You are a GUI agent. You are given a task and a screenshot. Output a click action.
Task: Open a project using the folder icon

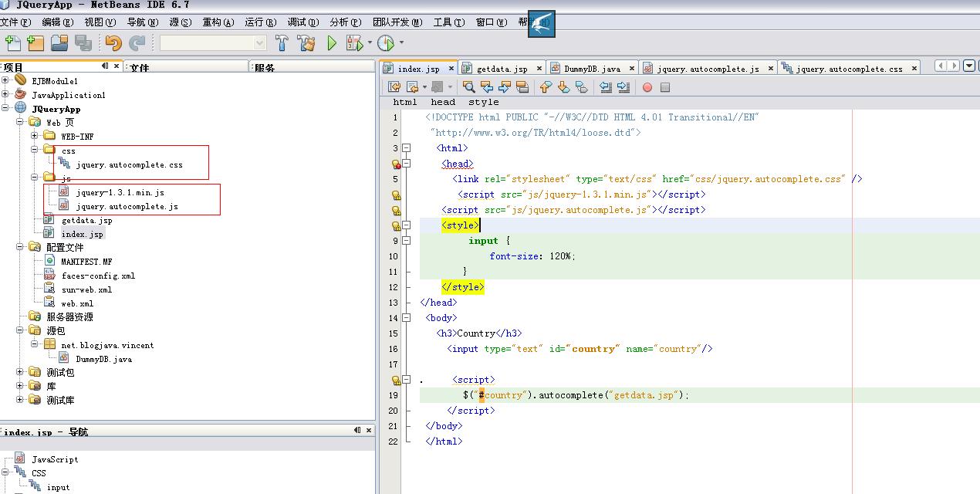click(x=59, y=43)
